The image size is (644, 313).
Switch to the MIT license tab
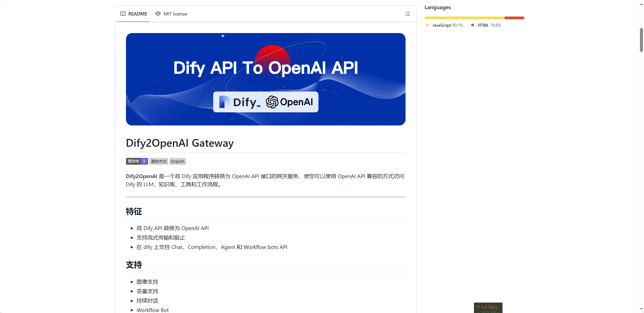tap(171, 14)
